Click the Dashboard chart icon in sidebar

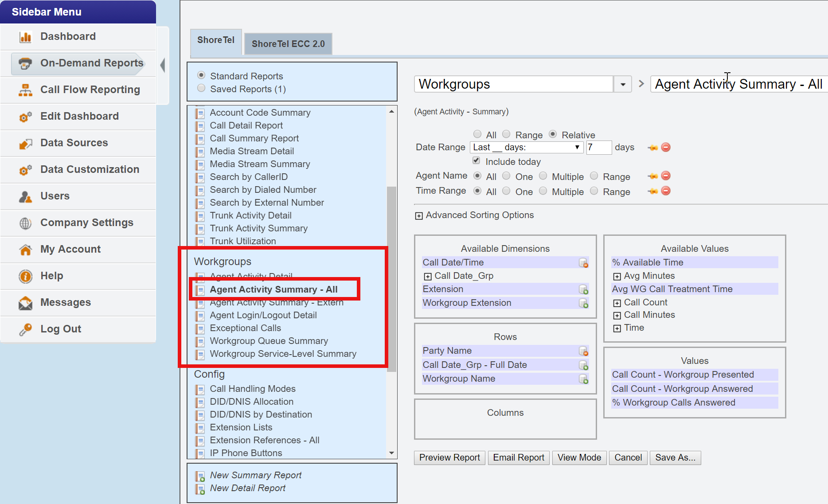(25, 37)
